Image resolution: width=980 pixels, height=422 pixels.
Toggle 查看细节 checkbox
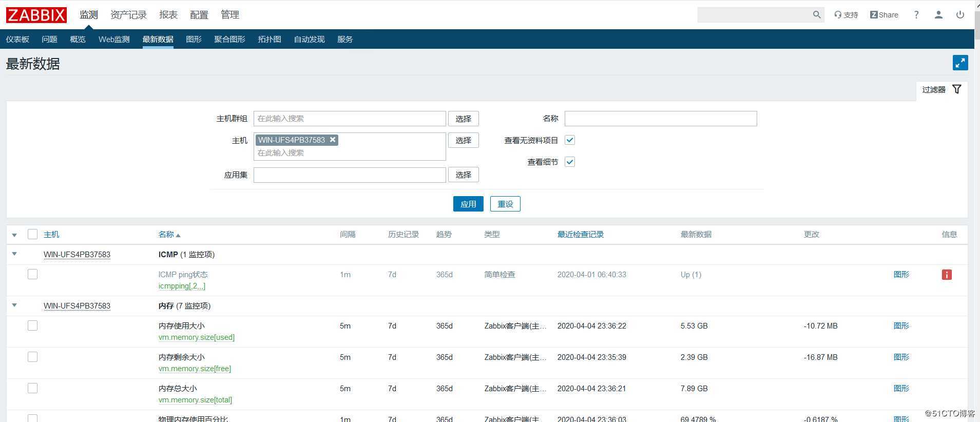tap(570, 162)
